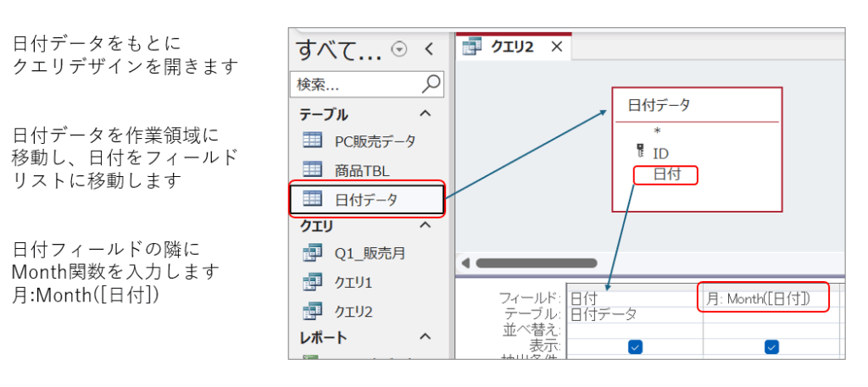Click the 日付データ table icon in navigation
The height and width of the screenshot is (387, 868).
click(312, 200)
